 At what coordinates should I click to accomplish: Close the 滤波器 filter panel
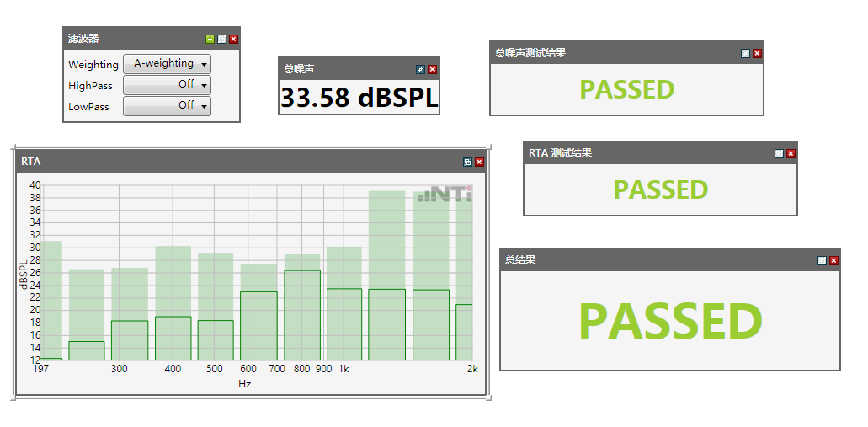[x=234, y=39]
